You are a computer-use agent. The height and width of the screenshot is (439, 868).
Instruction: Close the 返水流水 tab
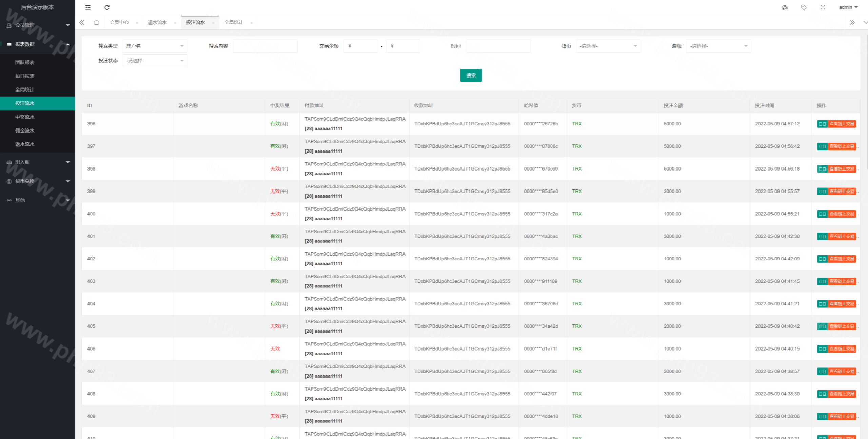point(175,23)
